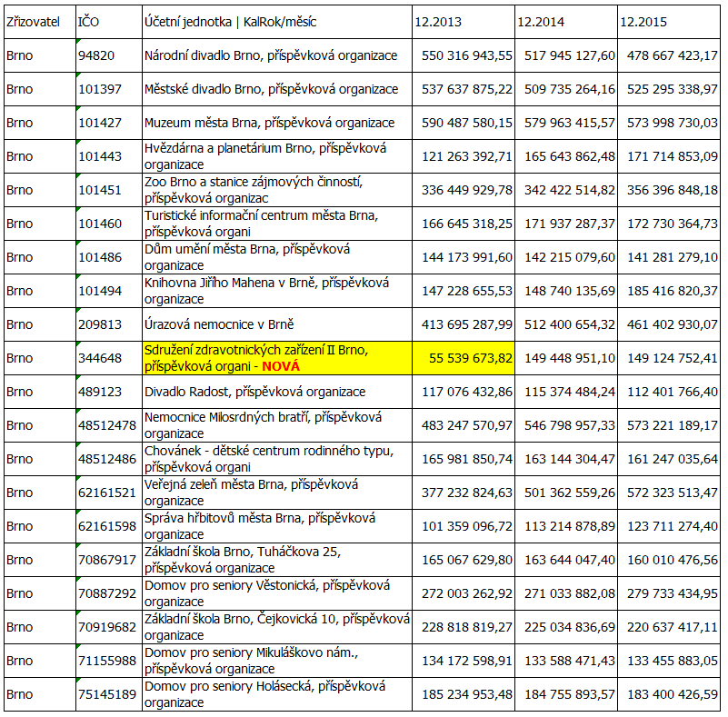Click value 377 232 824,63

click(x=464, y=493)
